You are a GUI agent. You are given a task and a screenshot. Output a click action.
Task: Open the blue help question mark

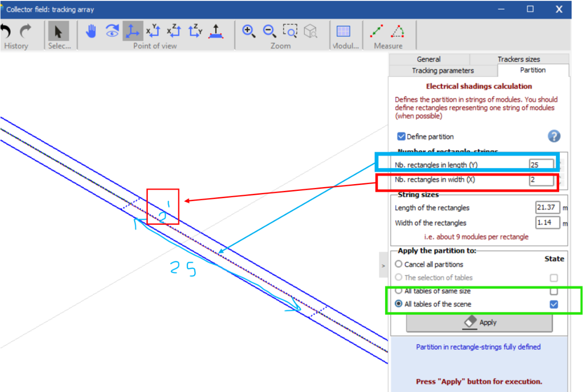(554, 136)
